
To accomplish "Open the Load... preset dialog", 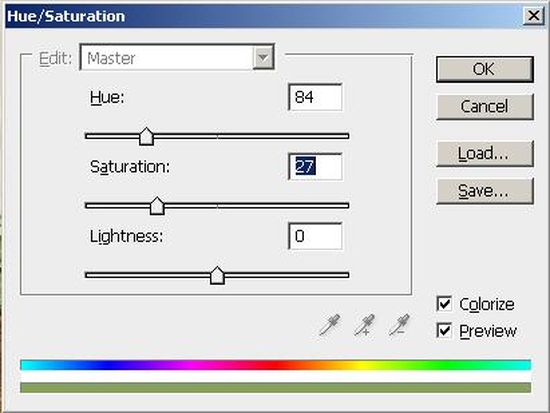I will 485,154.
